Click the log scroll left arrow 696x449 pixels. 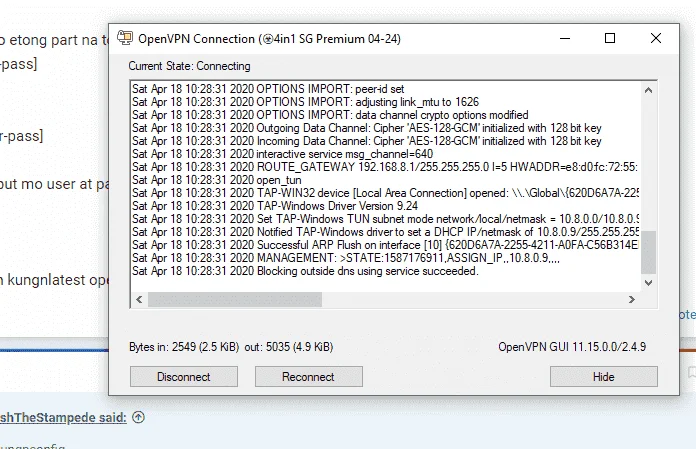139,299
